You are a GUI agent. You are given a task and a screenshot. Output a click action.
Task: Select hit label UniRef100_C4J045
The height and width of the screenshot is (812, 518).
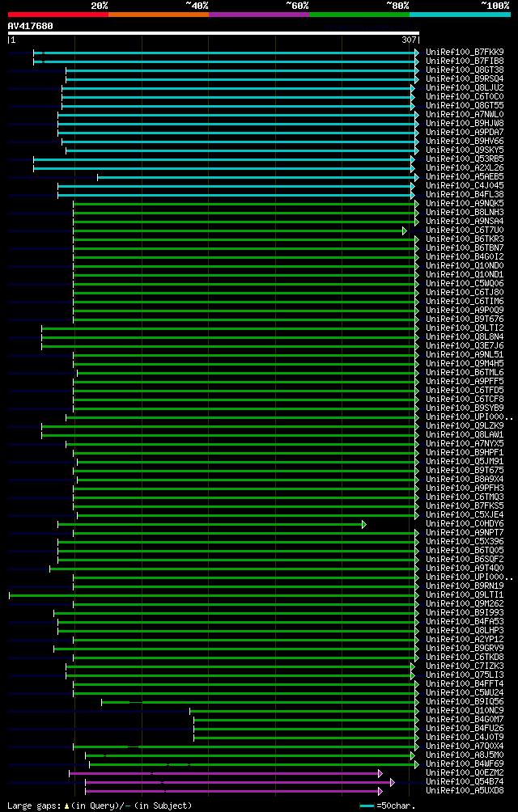point(465,186)
